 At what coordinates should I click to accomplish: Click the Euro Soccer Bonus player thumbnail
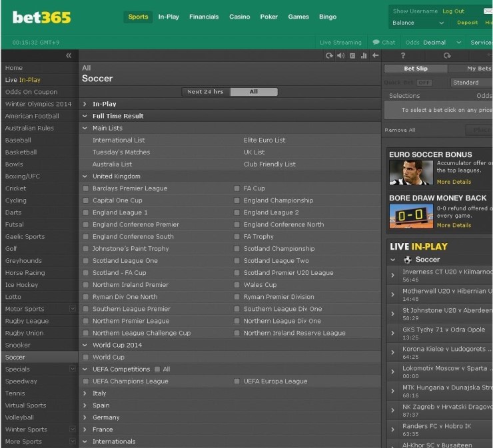(x=411, y=172)
